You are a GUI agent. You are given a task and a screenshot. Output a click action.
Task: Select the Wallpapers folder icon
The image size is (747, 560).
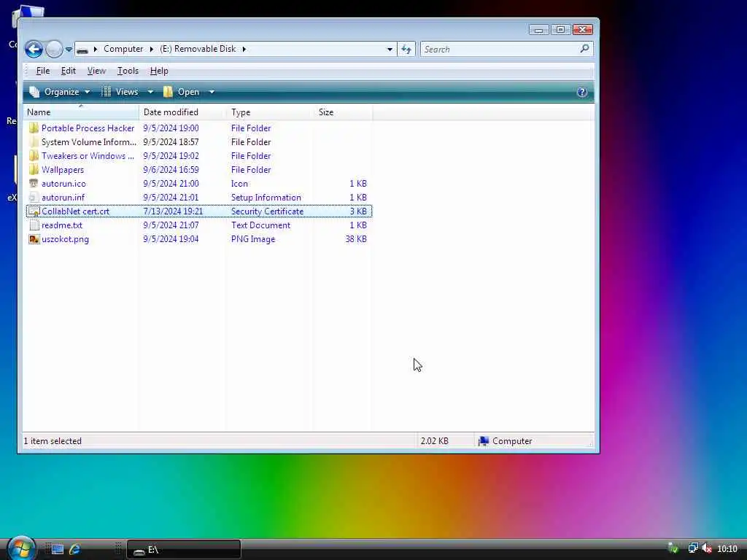point(34,169)
